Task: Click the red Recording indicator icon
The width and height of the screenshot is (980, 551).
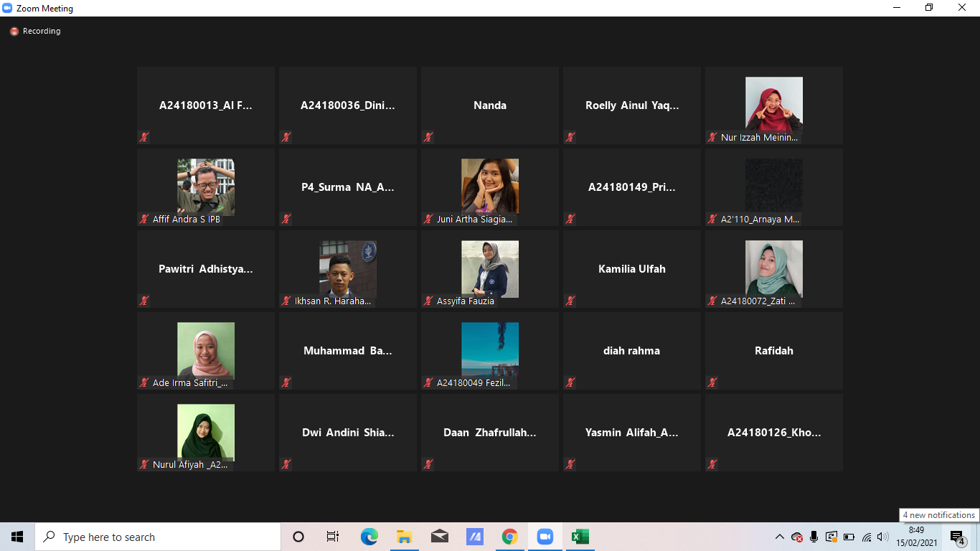Action: tap(14, 32)
